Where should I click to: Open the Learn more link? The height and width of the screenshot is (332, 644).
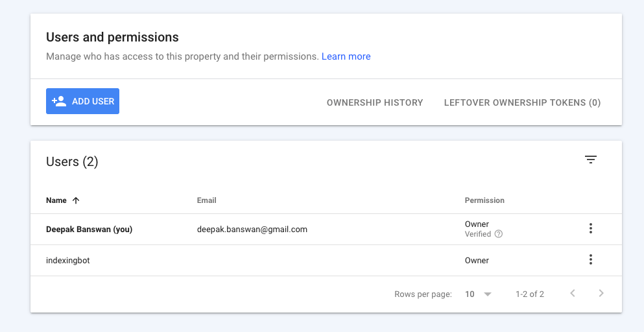coord(346,56)
